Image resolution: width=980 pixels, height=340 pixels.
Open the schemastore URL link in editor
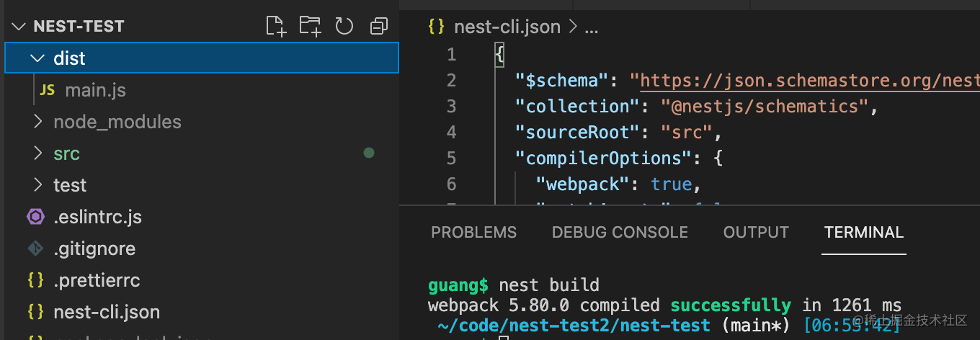click(807, 80)
